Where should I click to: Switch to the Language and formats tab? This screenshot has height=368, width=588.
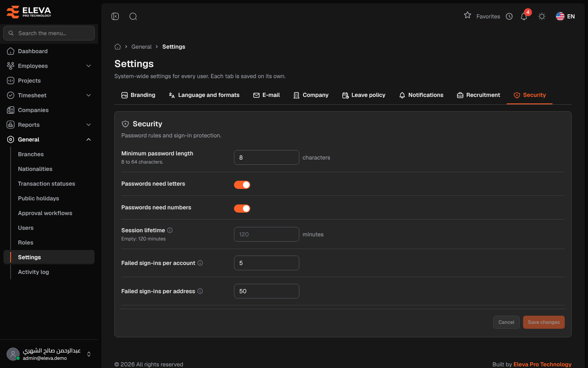[x=204, y=95]
